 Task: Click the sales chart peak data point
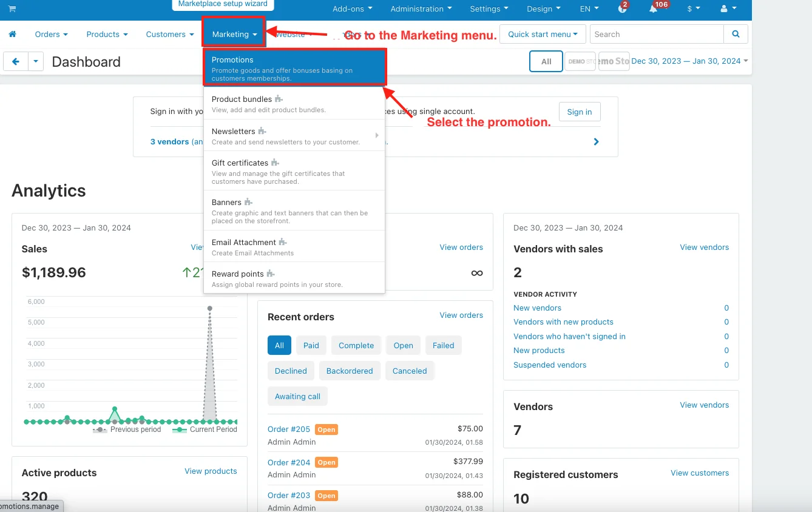(210, 308)
